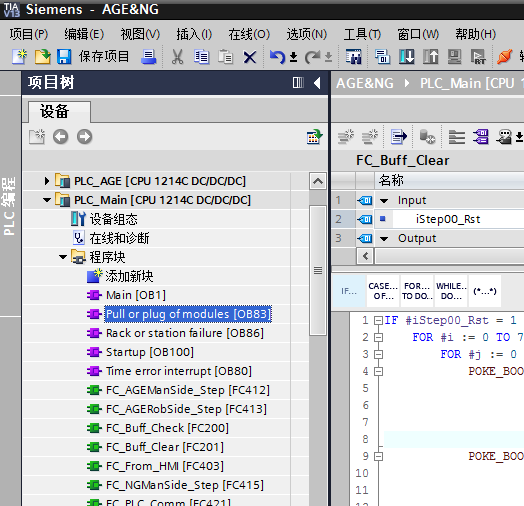Toggle project tree column view icon
Image resolution: width=524 pixels, height=506 pixels.
(298, 83)
